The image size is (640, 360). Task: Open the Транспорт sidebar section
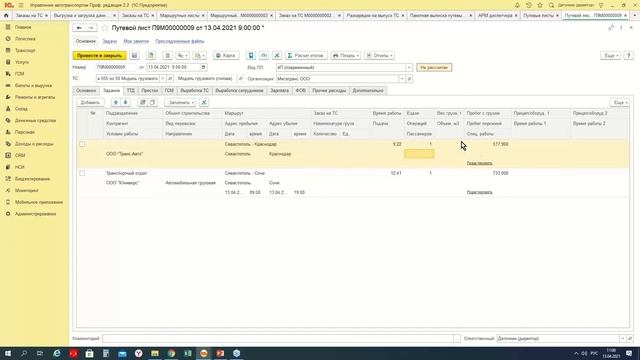point(25,50)
